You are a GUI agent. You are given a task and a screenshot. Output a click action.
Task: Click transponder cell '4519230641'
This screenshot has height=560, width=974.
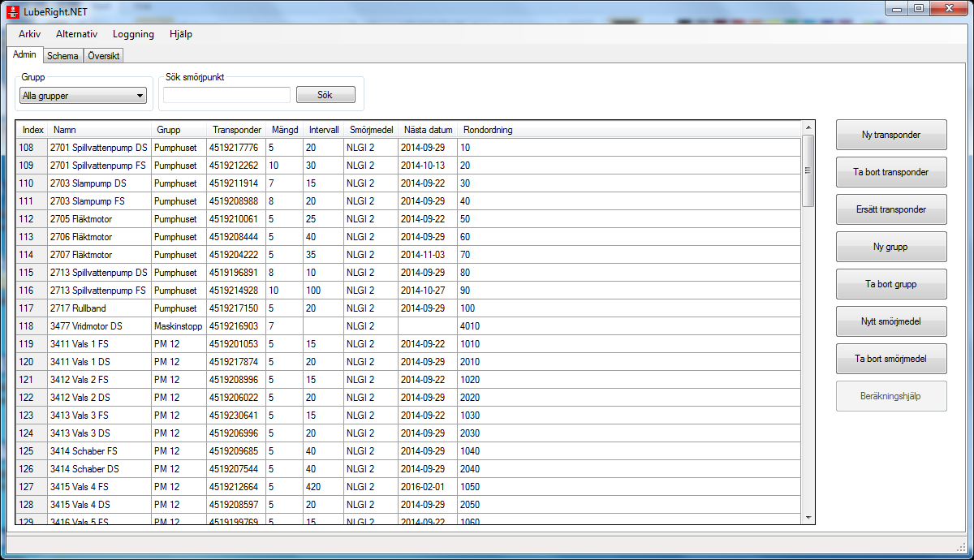(236, 416)
